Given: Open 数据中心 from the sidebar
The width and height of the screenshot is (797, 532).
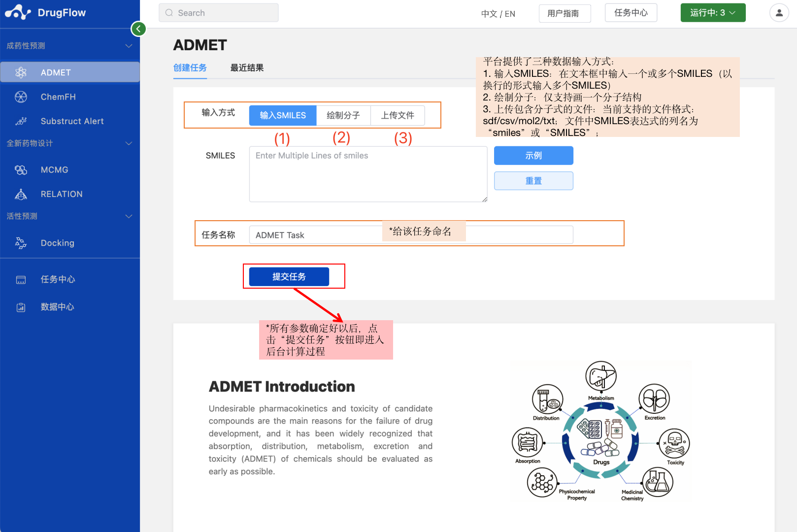Looking at the screenshot, I should (57, 307).
